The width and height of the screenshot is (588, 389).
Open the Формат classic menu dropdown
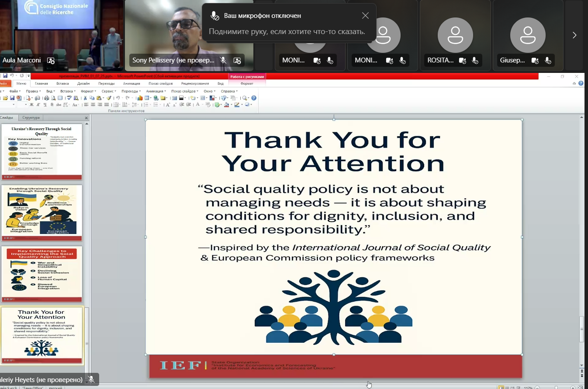(88, 91)
